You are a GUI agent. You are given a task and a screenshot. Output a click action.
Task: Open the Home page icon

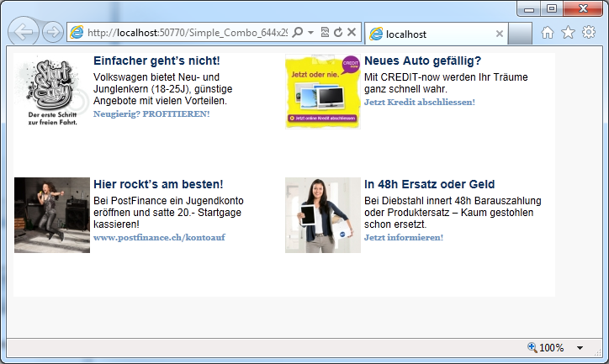click(x=548, y=33)
